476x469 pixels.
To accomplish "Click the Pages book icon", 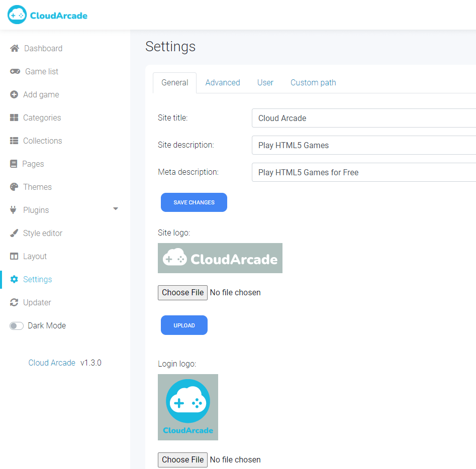I will [x=14, y=164].
